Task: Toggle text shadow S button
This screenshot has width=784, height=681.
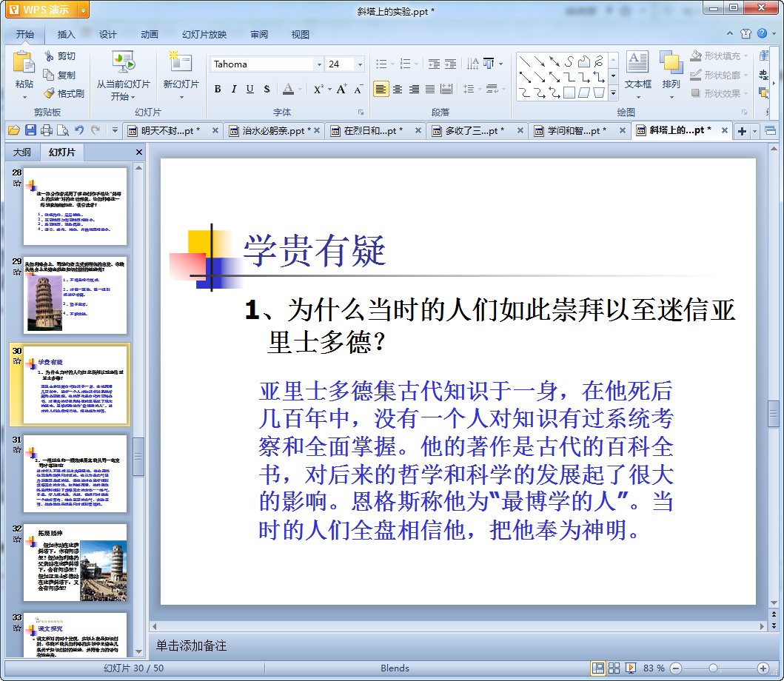Action: point(267,90)
